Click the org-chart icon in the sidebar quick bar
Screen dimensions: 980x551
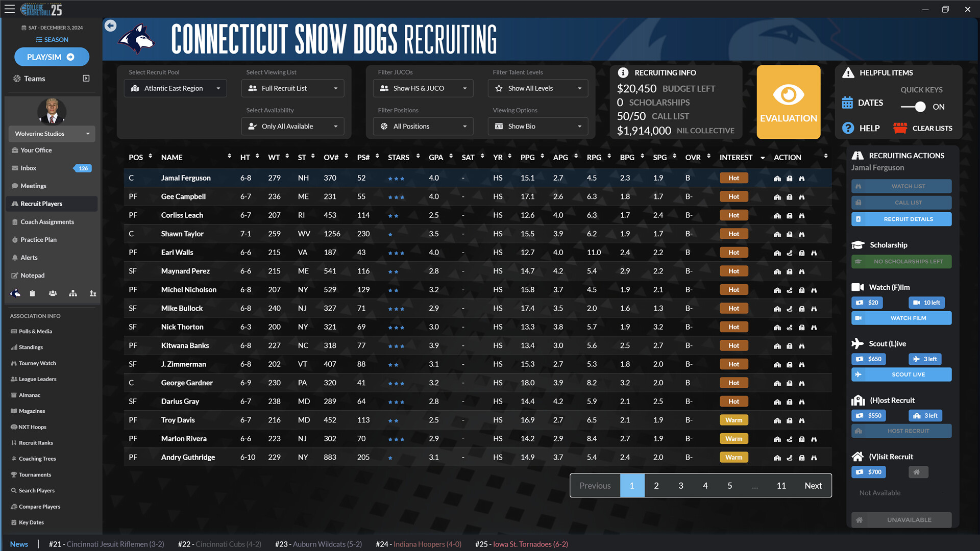point(72,293)
